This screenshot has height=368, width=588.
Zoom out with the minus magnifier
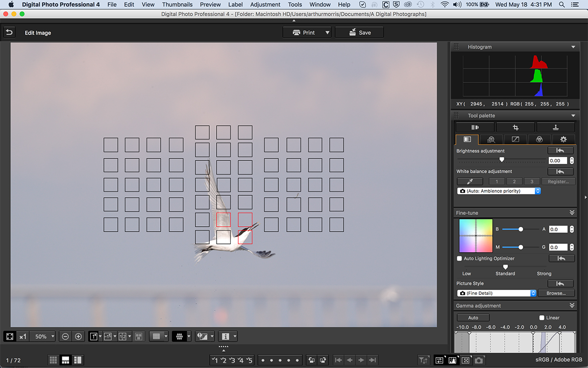[x=65, y=337]
